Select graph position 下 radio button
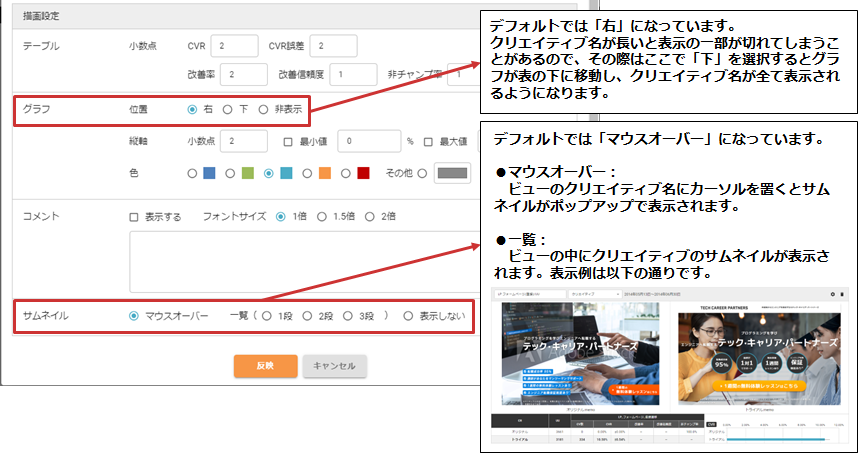This screenshot has width=858, height=453. pyautogui.click(x=228, y=109)
